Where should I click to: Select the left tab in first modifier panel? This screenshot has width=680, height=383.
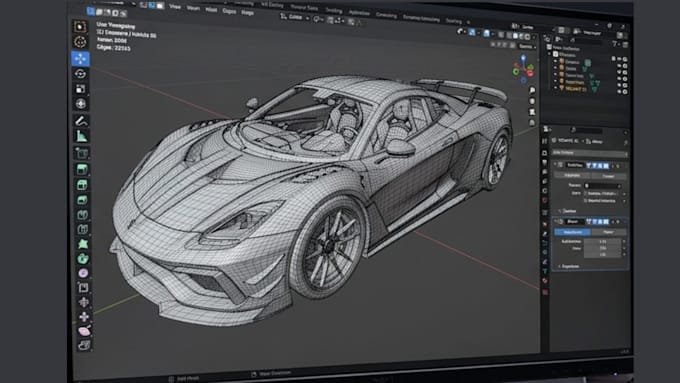tap(572, 175)
